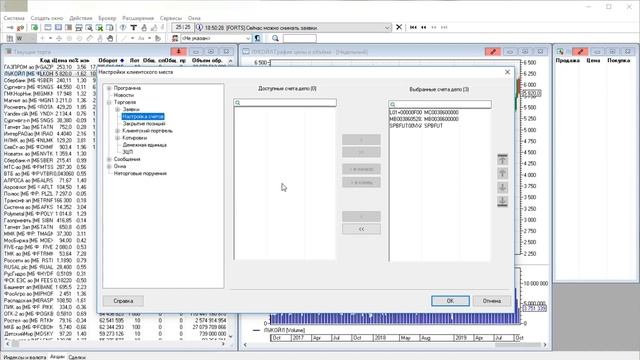Image resolution: width=640 pixels, height=360 pixels.
Task: Select Денежная единица in settings tree
Action: 144,145
